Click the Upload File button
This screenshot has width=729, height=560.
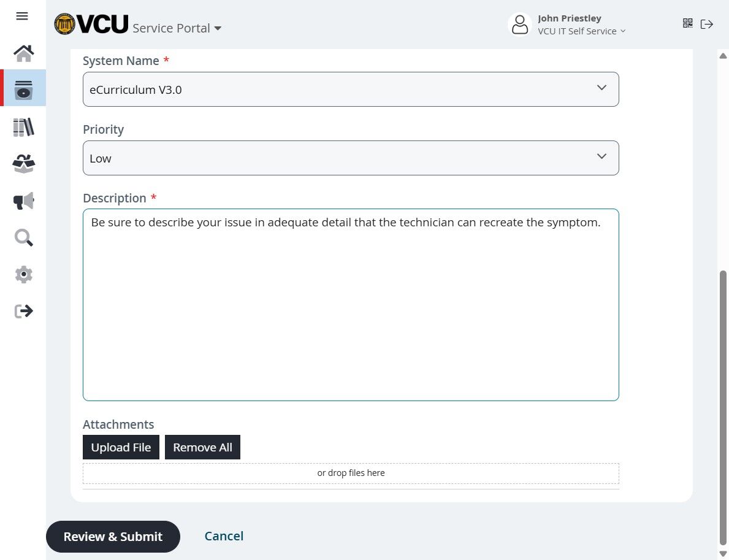click(121, 448)
